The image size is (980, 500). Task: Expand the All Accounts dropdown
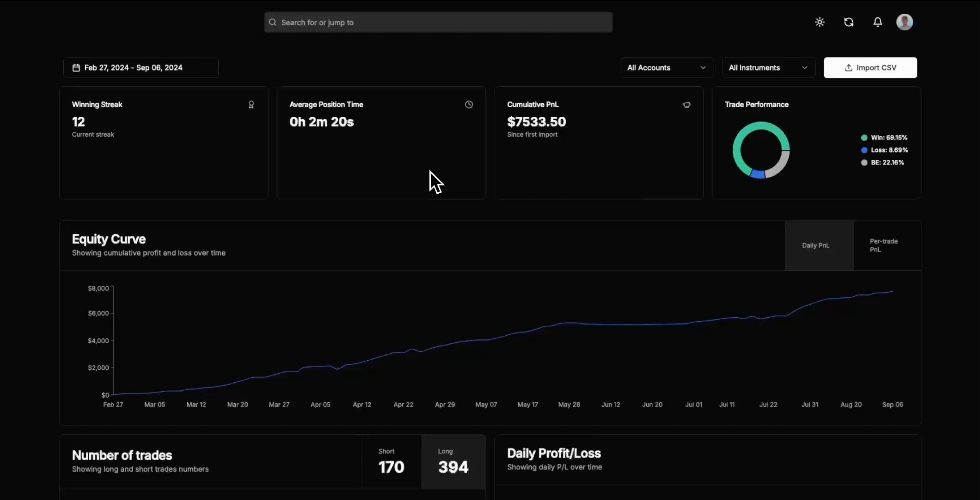click(x=667, y=68)
